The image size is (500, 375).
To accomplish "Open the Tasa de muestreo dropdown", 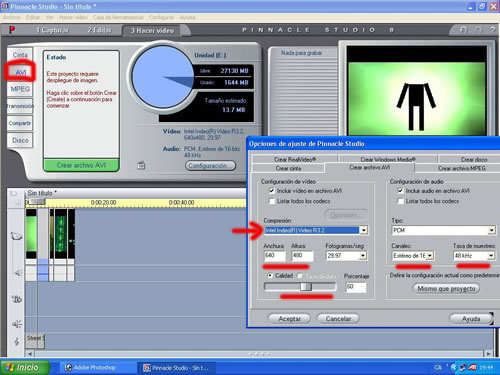I will coord(491,256).
